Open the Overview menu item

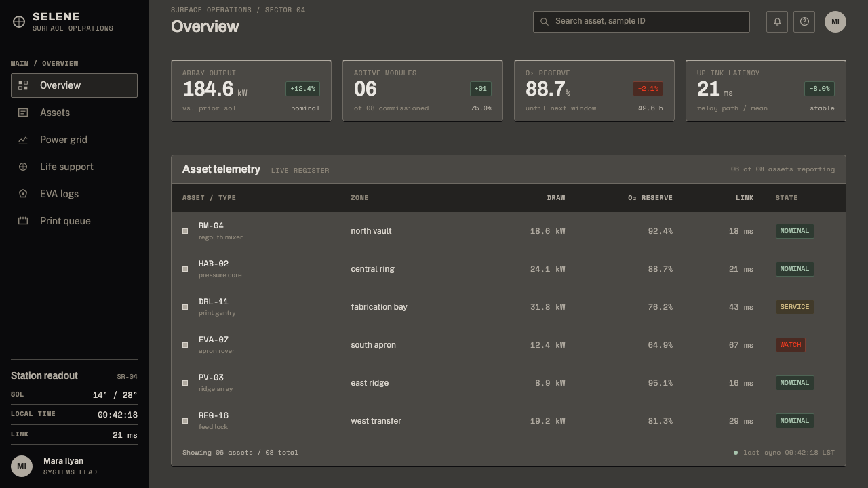tap(74, 85)
